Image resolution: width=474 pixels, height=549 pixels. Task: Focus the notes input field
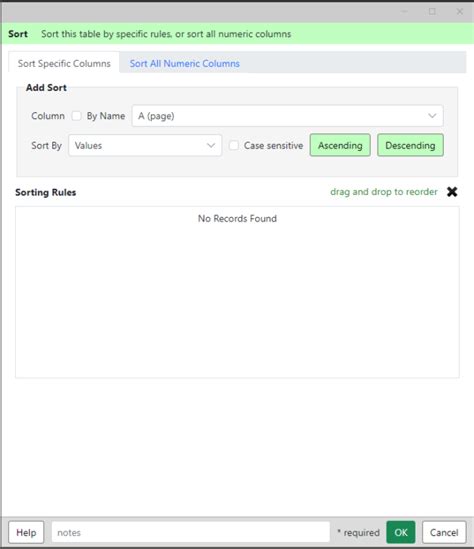pyautogui.click(x=191, y=532)
